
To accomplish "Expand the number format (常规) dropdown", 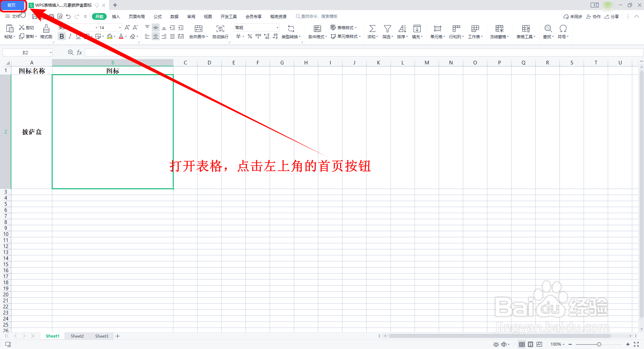I will click(277, 28).
